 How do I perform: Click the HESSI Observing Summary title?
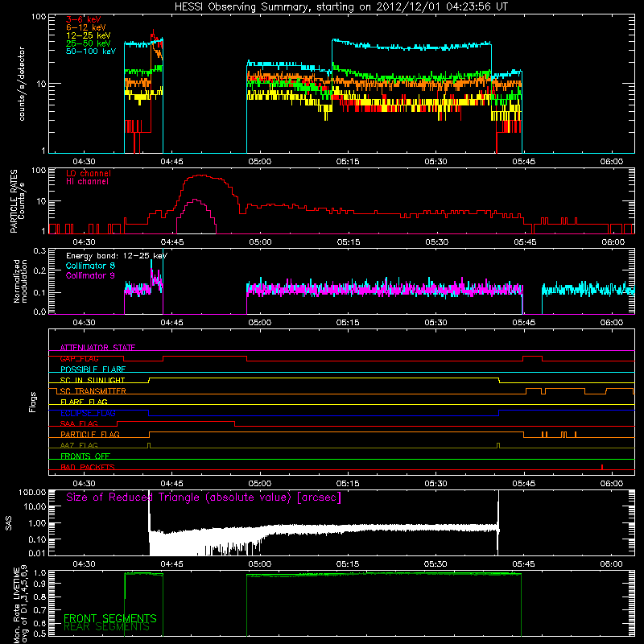341,6
